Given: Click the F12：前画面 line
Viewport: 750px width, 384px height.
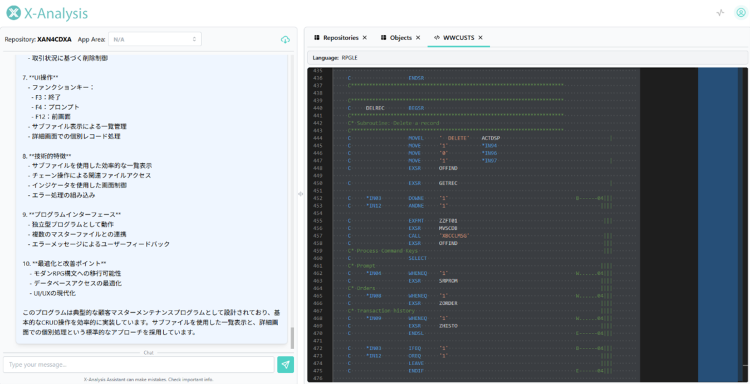Looking at the screenshot, I should (51, 117).
